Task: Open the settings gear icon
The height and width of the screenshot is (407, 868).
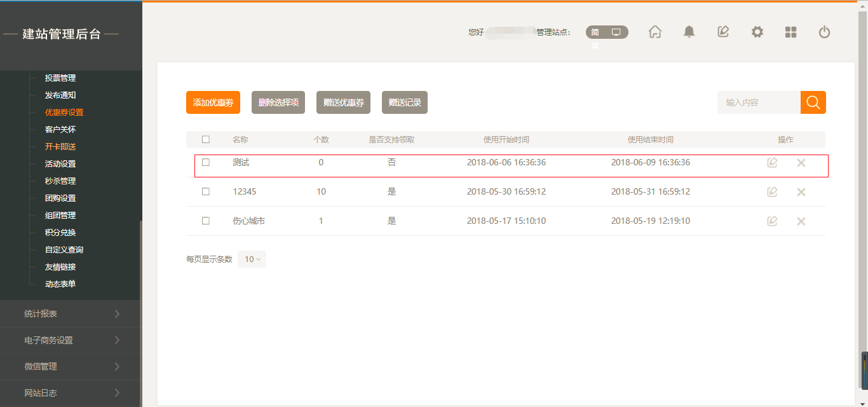Action: coord(757,32)
